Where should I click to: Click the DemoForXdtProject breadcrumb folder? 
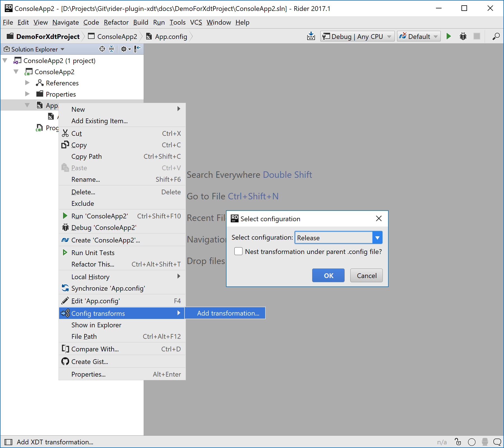[43, 36]
